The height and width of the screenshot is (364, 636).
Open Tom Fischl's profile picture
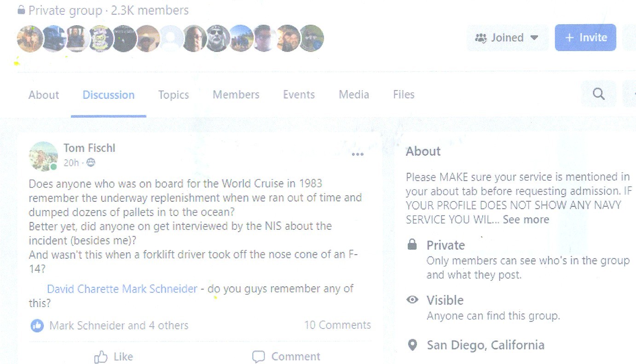pos(43,156)
